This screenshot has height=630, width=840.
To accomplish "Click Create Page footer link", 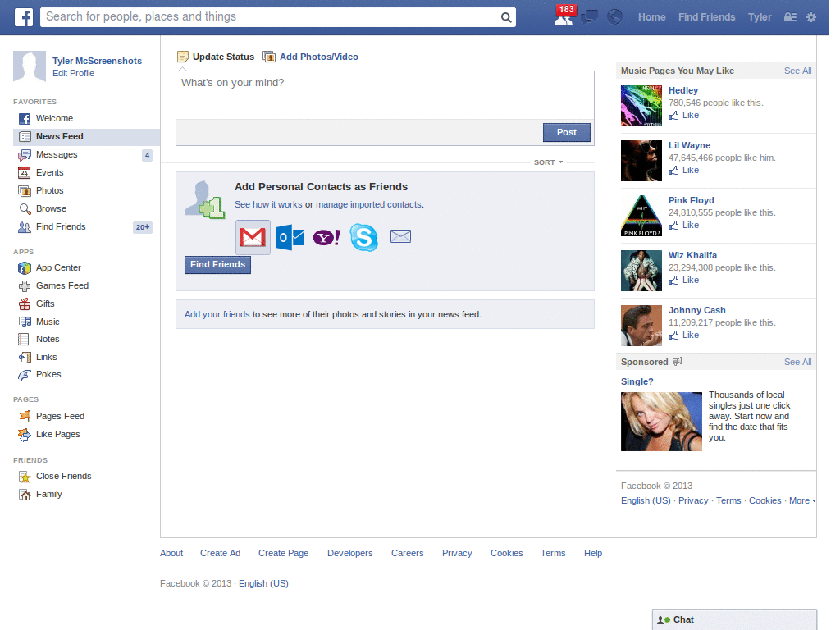I will (283, 554).
